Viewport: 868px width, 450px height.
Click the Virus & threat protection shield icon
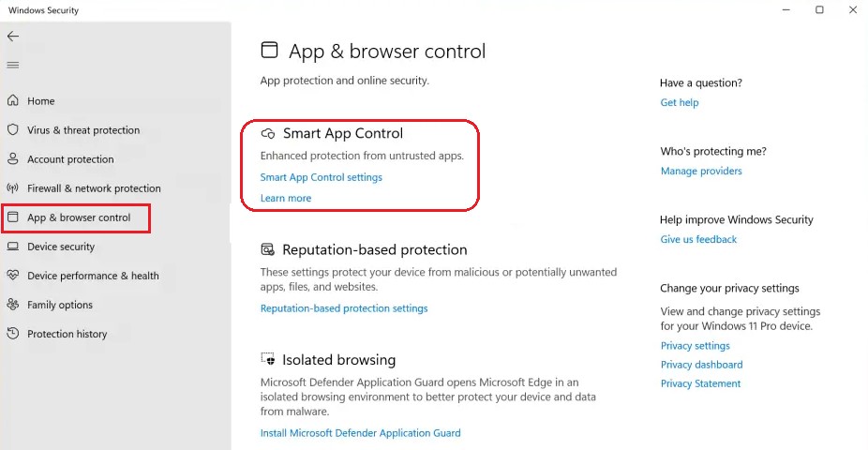[x=12, y=130]
